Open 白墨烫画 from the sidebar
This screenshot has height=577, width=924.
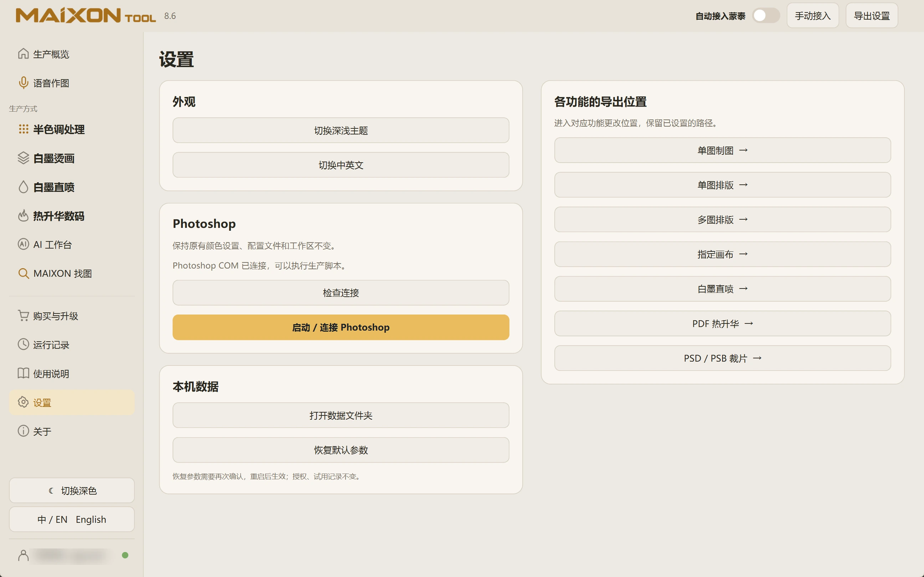[x=72, y=158]
